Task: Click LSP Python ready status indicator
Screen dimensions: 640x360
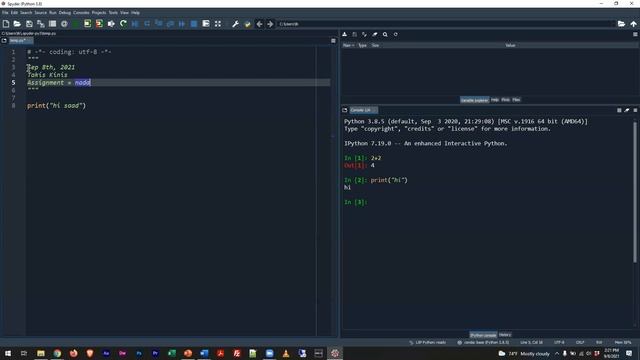Action: [x=428, y=342]
